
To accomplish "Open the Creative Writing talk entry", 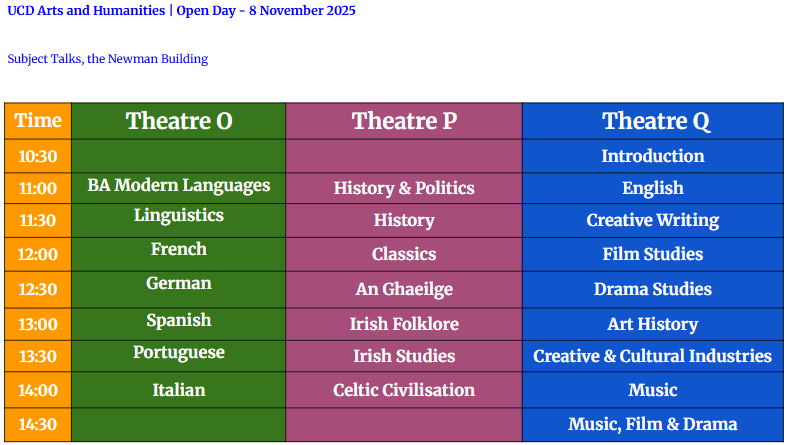I will (652, 220).
